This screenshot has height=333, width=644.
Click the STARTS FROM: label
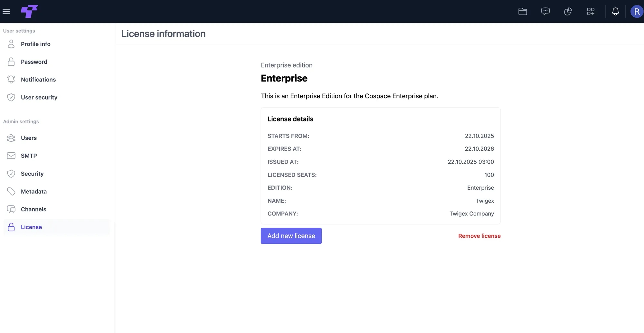coord(288,136)
